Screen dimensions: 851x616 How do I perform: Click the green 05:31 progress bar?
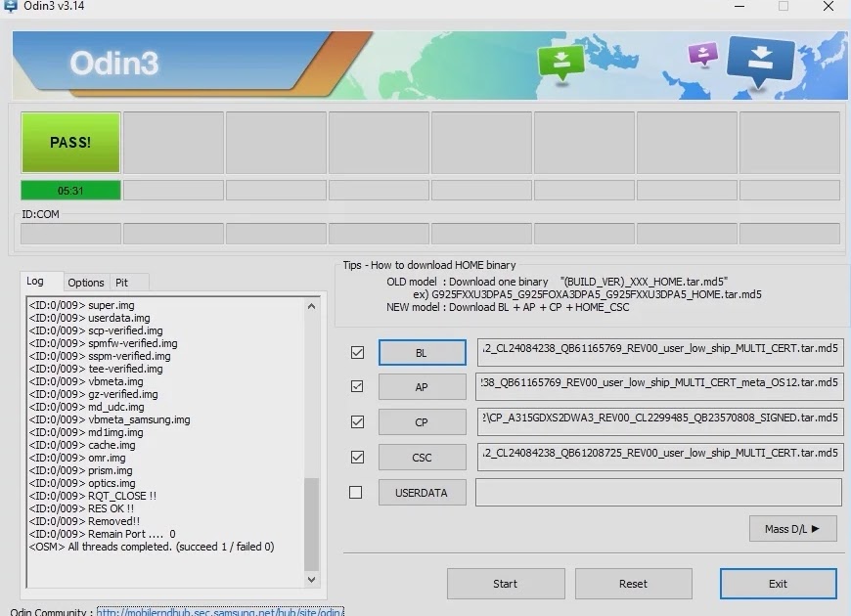pos(70,191)
